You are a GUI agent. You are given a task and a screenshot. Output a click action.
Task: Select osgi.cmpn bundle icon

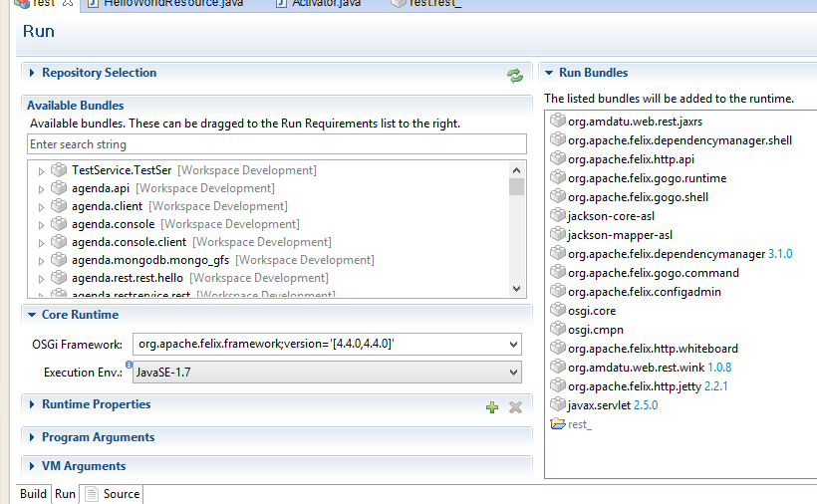(x=558, y=329)
